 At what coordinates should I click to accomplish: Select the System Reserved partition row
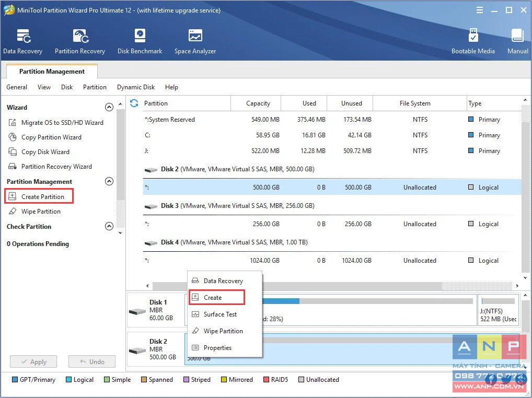pos(332,119)
